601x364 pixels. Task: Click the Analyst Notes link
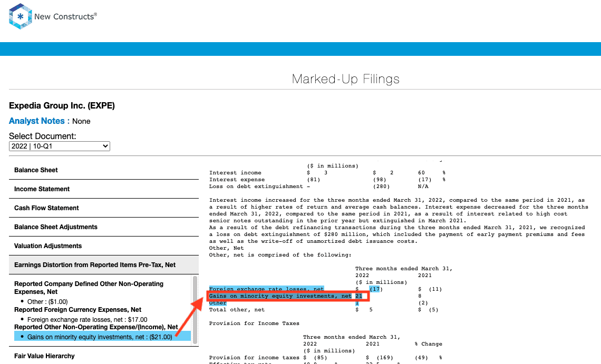point(37,121)
